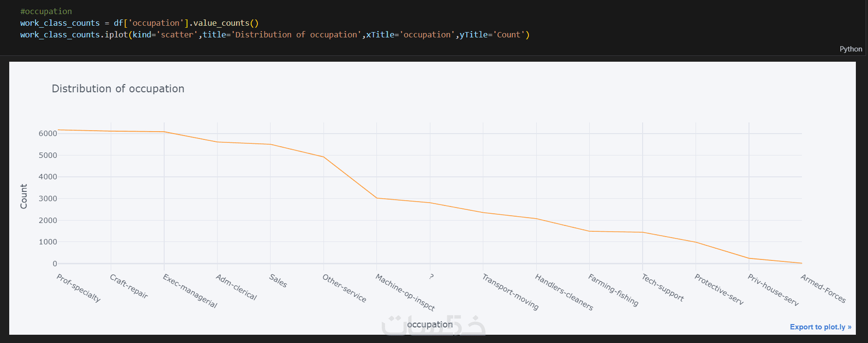Click the Adm-clerical axis label
This screenshot has width=868, height=343.
pos(236,287)
